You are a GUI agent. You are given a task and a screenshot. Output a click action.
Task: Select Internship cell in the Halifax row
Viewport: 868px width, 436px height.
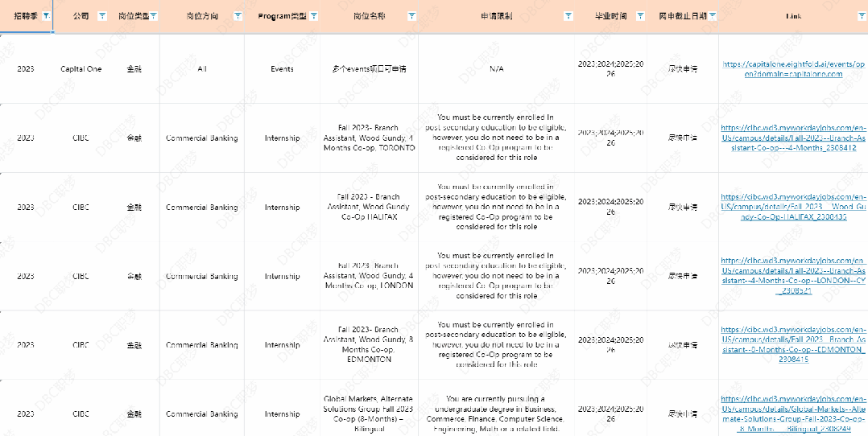click(x=283, y=207)
